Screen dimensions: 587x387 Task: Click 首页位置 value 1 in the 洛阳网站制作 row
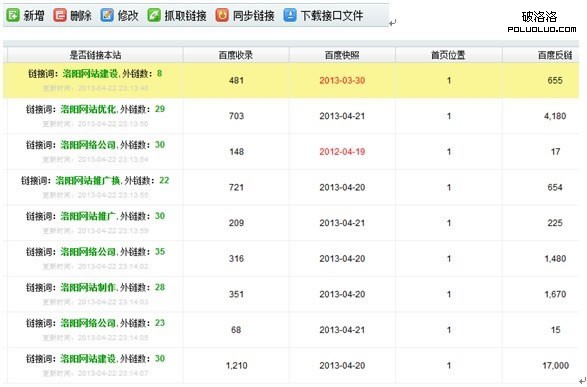(448, 294)
